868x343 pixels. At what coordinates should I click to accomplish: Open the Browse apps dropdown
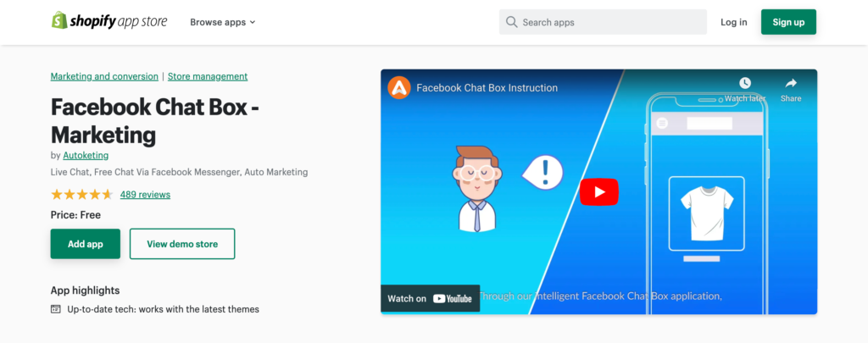pyautogui.click(x=223, y=22)
